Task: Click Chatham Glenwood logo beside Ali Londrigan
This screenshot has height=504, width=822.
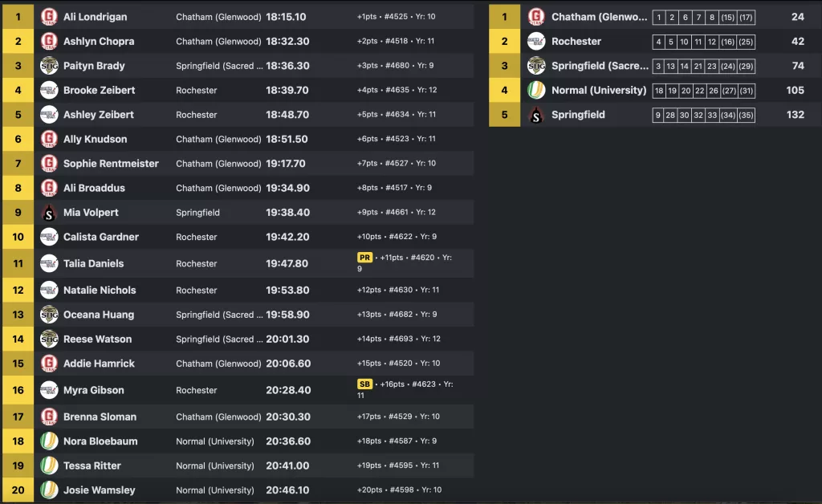Action: click(x=49, y=17)
